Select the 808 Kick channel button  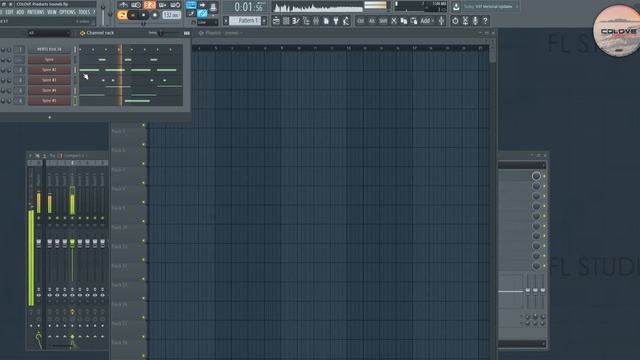49,49
